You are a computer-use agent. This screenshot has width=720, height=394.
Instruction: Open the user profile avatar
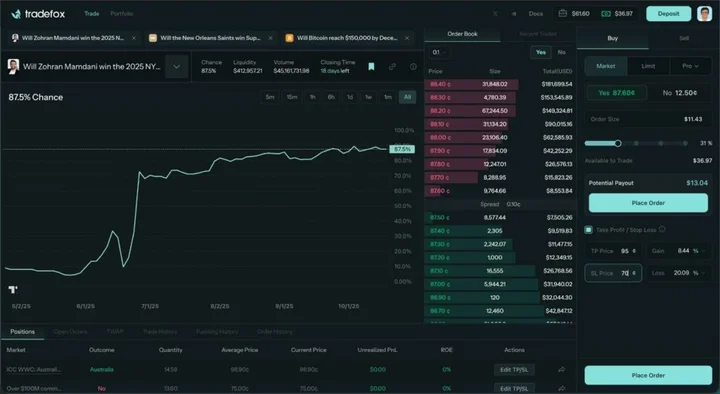click(x=704, y=14)
